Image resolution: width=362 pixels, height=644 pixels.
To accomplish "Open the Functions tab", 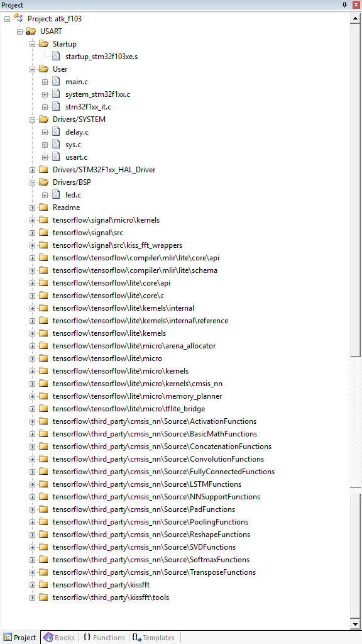I will [x=104, y=638].
